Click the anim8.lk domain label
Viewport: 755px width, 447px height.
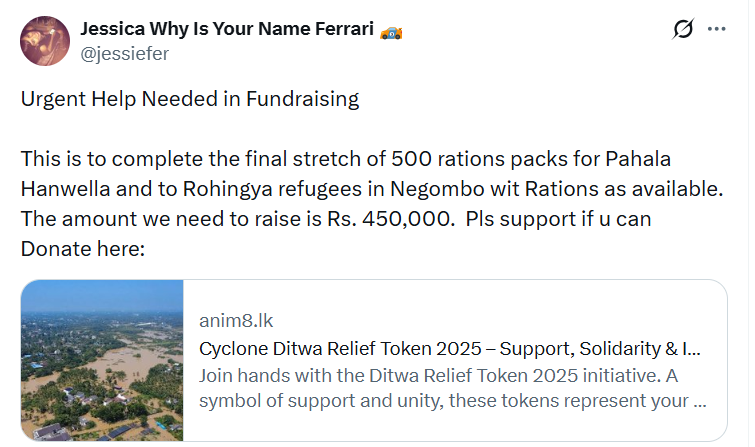coord(236,321)
